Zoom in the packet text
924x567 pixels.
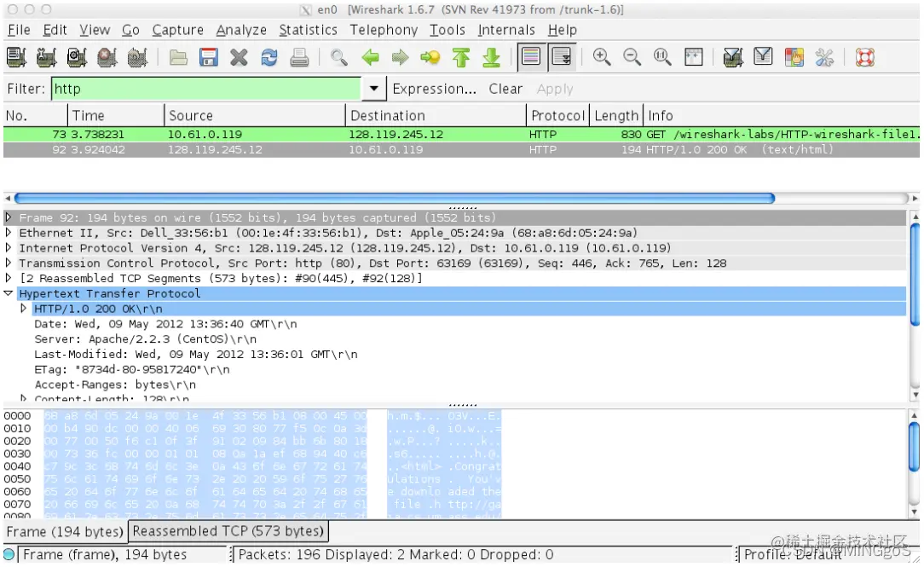602,57
